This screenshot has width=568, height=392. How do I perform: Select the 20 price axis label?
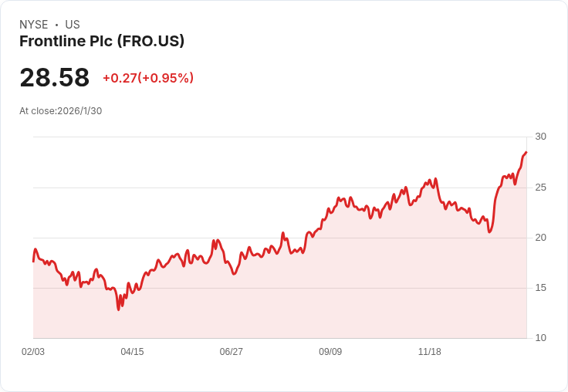(540, 237)
